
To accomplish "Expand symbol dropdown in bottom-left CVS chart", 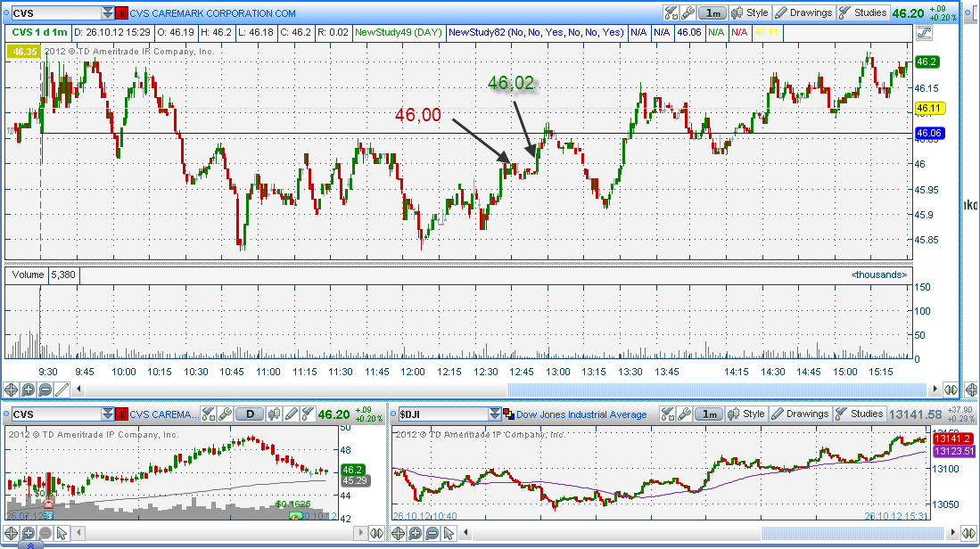I will pyautogui.click(x=108, y=414).
